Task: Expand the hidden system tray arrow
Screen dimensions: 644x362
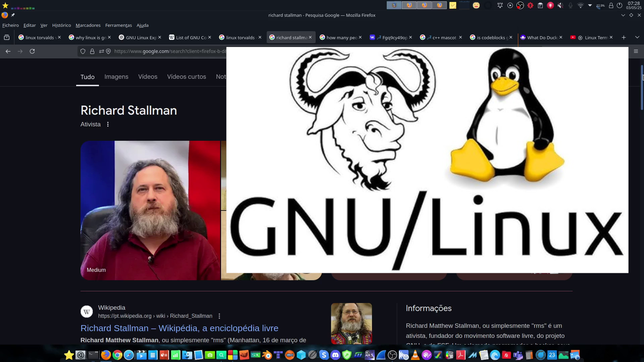Action: pyautogui.click(x=590, y=5)
